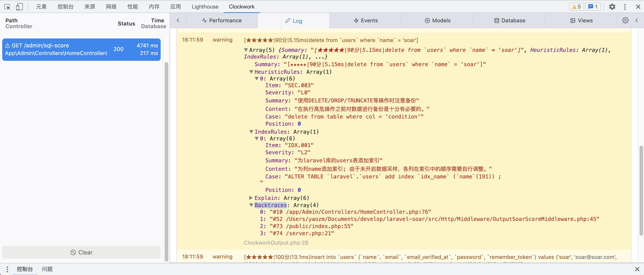Open the Lighthouse DevTools panel
This screenshot has width=644, height=275.
[x=205, y=7]
